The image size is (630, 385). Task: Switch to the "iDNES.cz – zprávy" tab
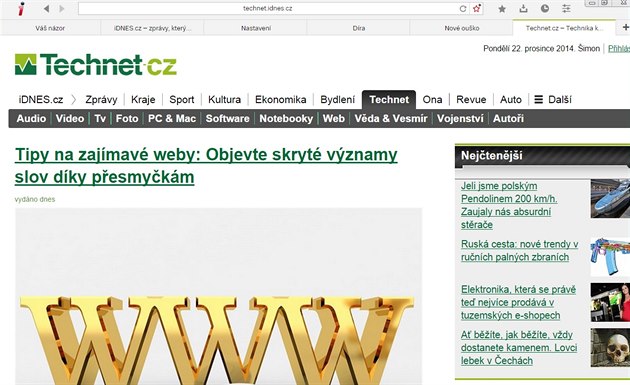152,28
